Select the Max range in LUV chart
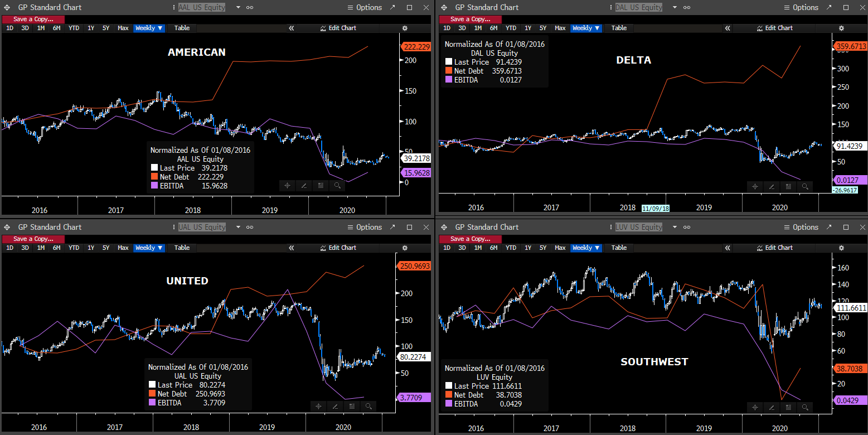Screen dimensions: 868x435 (560, 248)
